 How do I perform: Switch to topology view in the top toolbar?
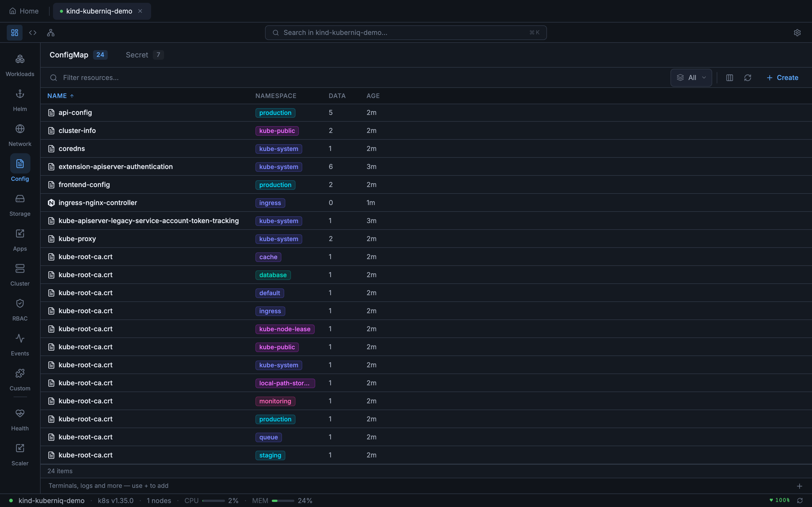[x=51, y=32]
